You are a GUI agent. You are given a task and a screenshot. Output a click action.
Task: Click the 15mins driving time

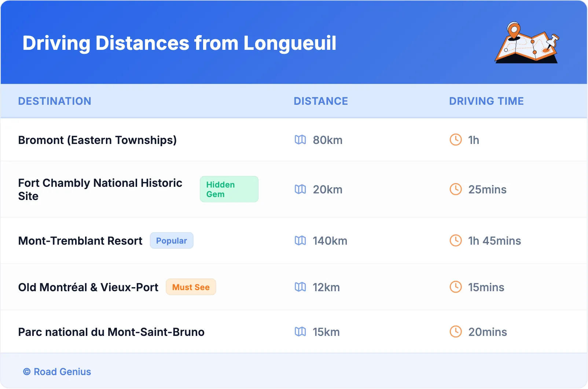(x=486, y=287)
